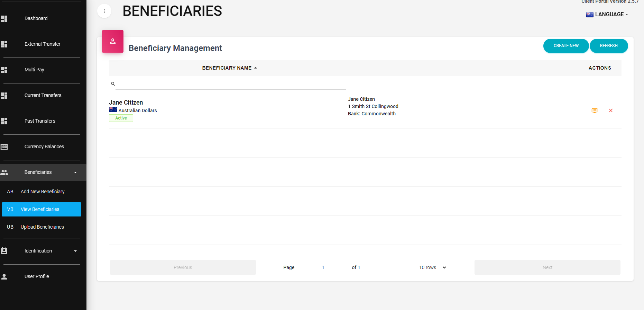The height and width of the screenshot is (310, 644).
Task: Click the page number input field
Action: coord(323,267)
